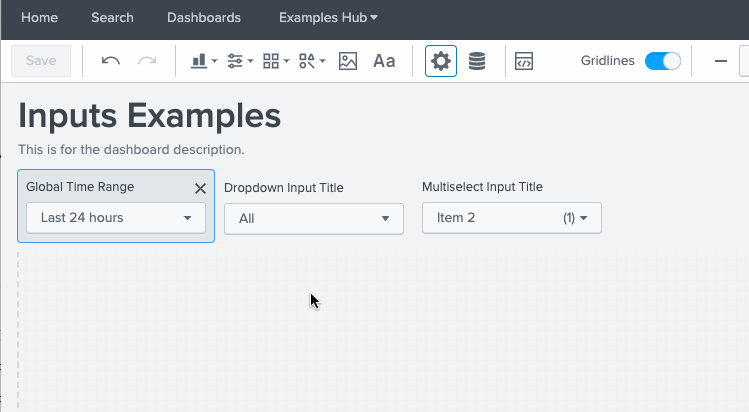Screen dimensions: 749x412
Task: Open the shapes icon menu
Action: click(312, 61)
